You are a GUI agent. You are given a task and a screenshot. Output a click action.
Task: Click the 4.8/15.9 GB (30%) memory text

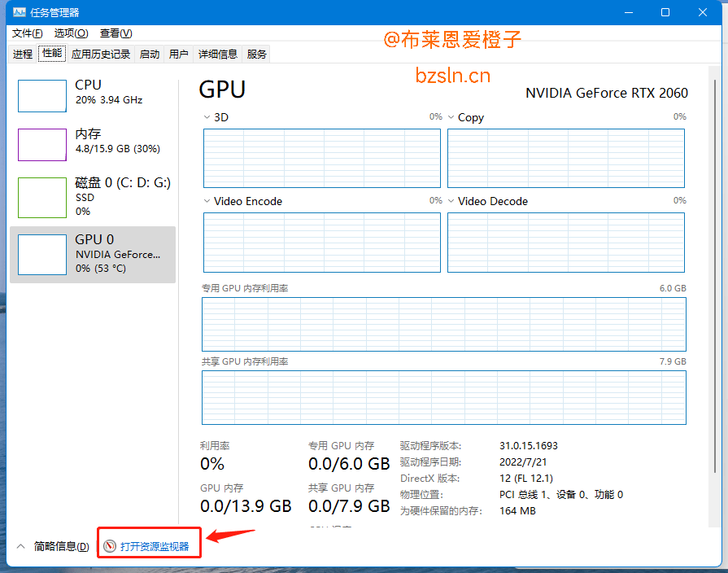tap(118, 149)
